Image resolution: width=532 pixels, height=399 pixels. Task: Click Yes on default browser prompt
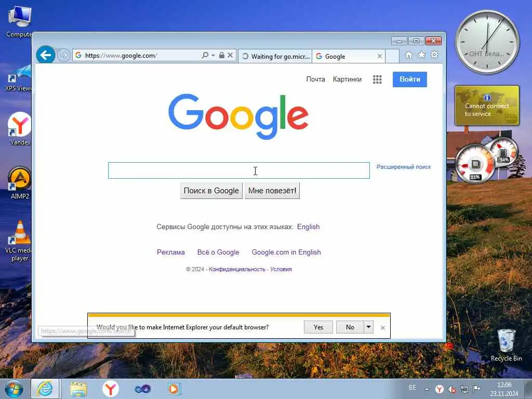pos(318,327)
